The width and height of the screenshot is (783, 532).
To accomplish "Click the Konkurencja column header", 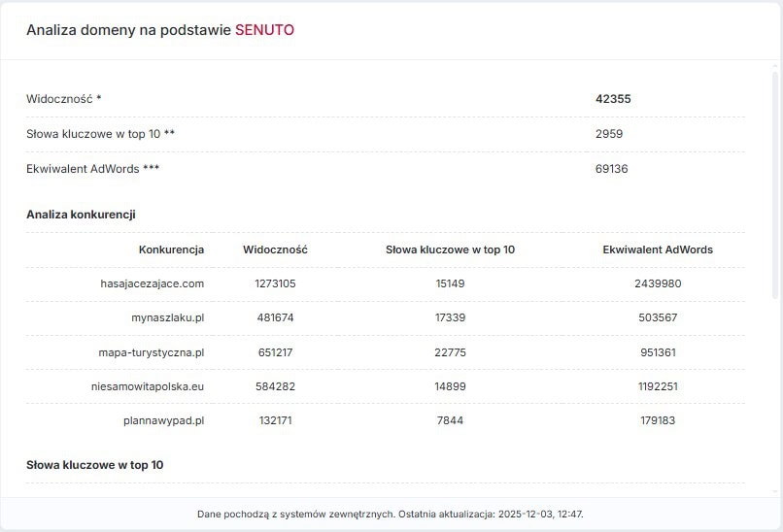I will [x=171, y=249].
